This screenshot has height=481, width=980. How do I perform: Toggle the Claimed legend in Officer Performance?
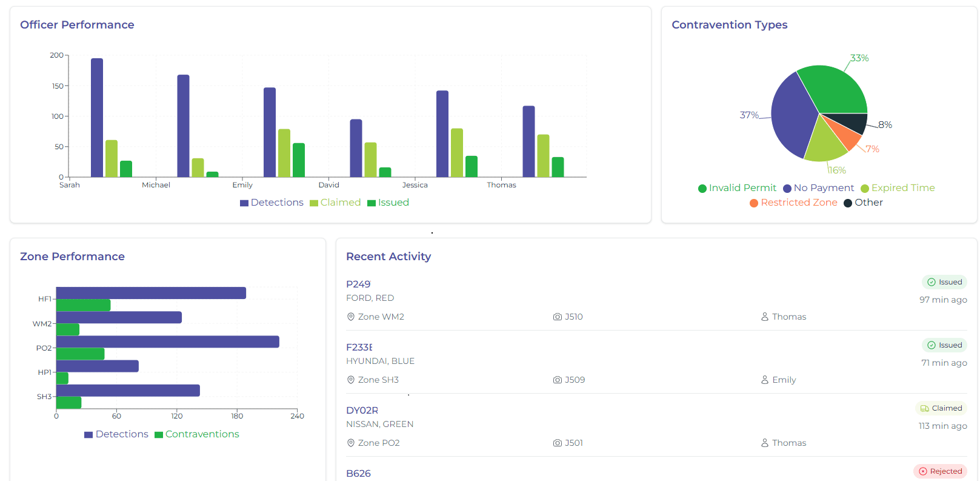click(x=335, y=203)
